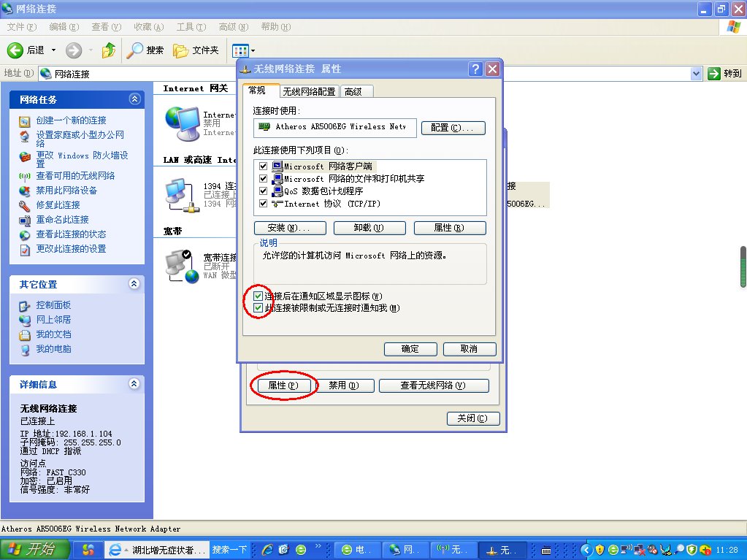747x560 pixels.
Task: Click the 修复此连接 wrench icon
Action: (25, 205)
